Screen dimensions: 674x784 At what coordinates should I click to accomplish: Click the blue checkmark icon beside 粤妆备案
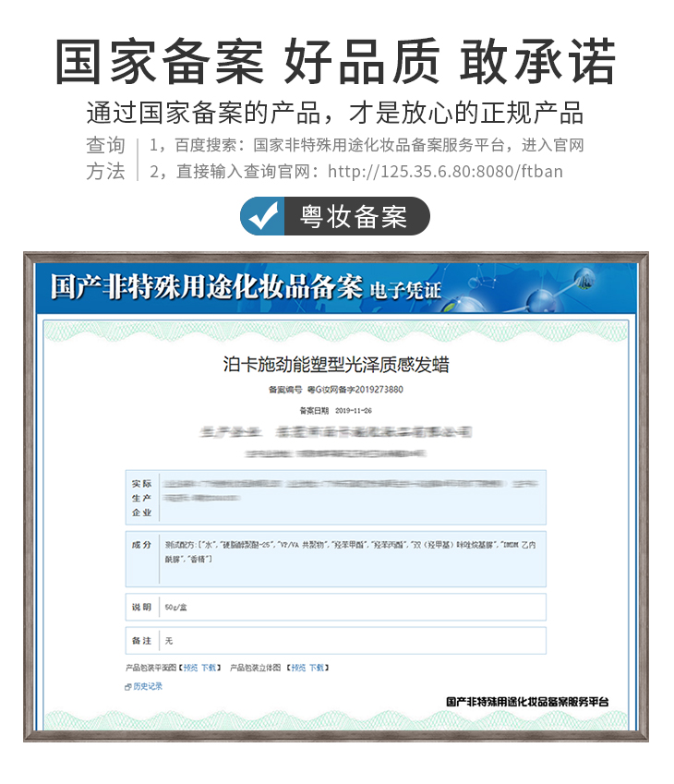pos(261,216)
